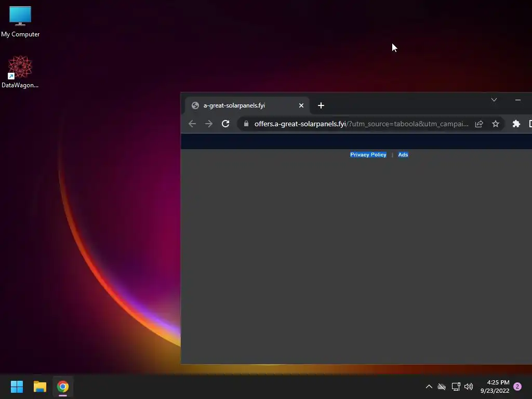The height and width of the screenshot is (399, 532).
Task: Open the volume tray icon
Action: click(469, 387)
